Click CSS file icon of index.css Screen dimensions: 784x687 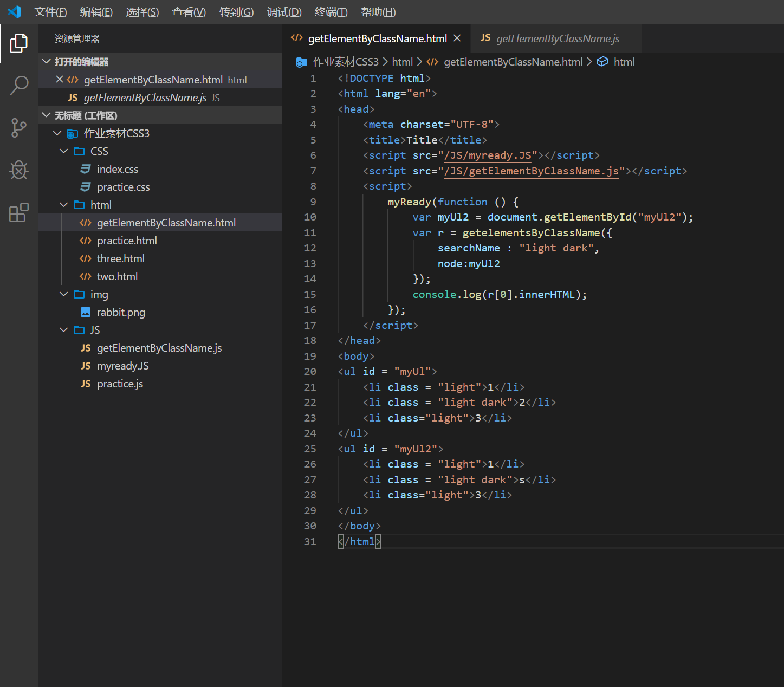pyautogui.click(x=86, y=169)
